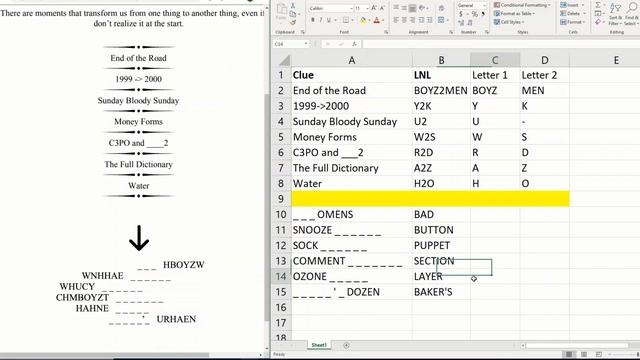This screenshot has width=640, height=360.
Task: Click Middle Align icon
Action: (404, 8)
